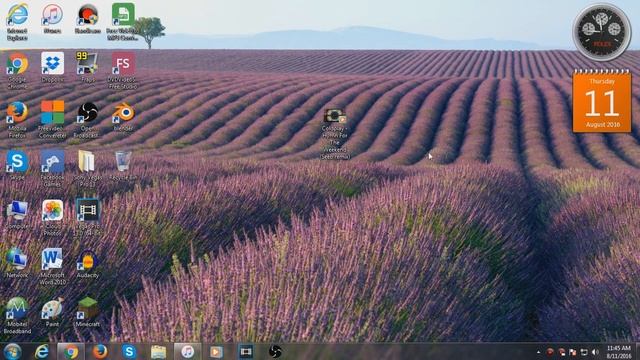Open the volume speaker tray icon

[x=596, y=352]
